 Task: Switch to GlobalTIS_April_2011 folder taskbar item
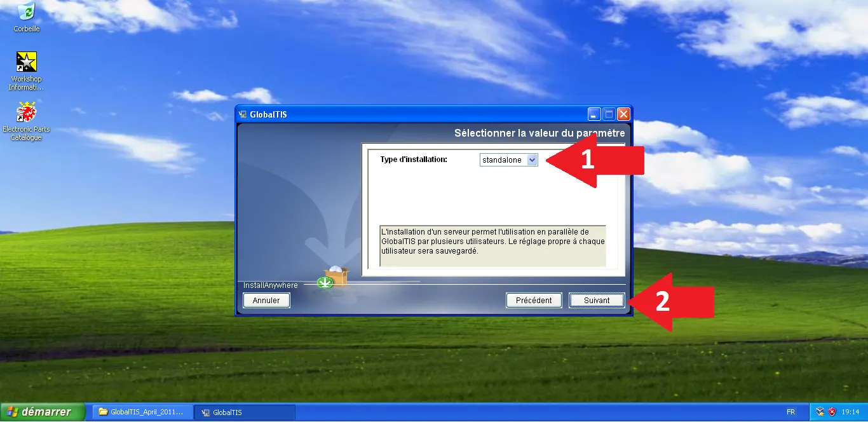(x=141, y=412)
